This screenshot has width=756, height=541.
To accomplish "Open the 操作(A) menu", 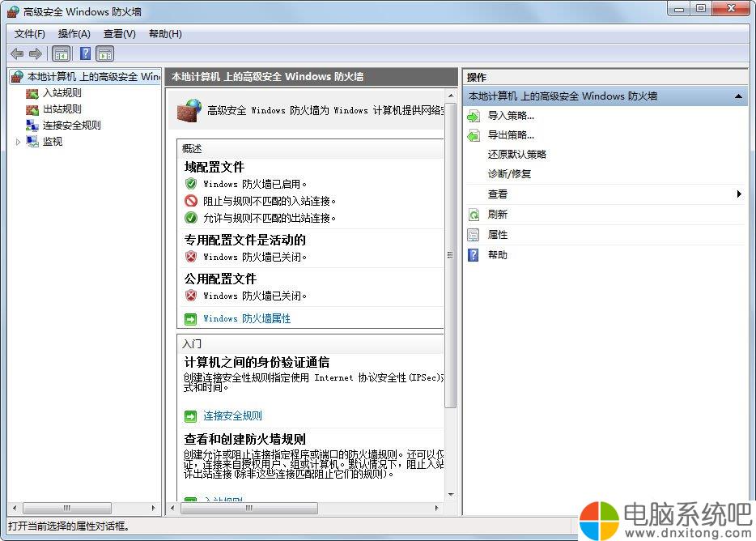I will pyautogui.click(x=74, y=34).
